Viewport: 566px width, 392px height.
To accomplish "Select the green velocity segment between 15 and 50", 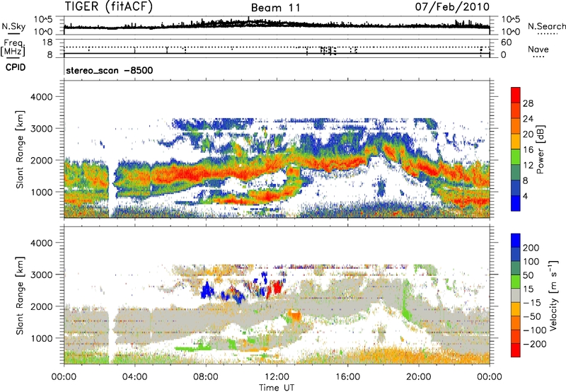I will (x=516, y=282).
